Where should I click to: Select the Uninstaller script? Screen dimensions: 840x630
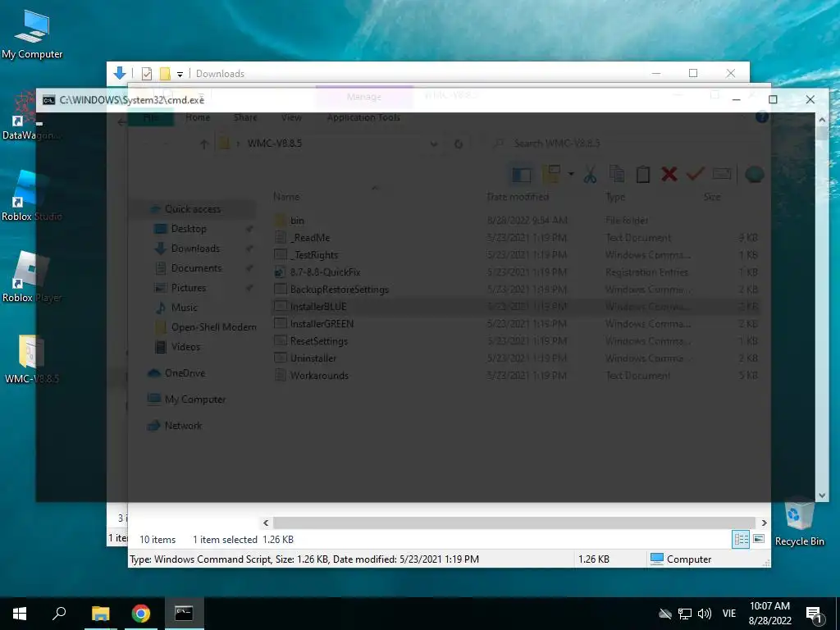516,358
